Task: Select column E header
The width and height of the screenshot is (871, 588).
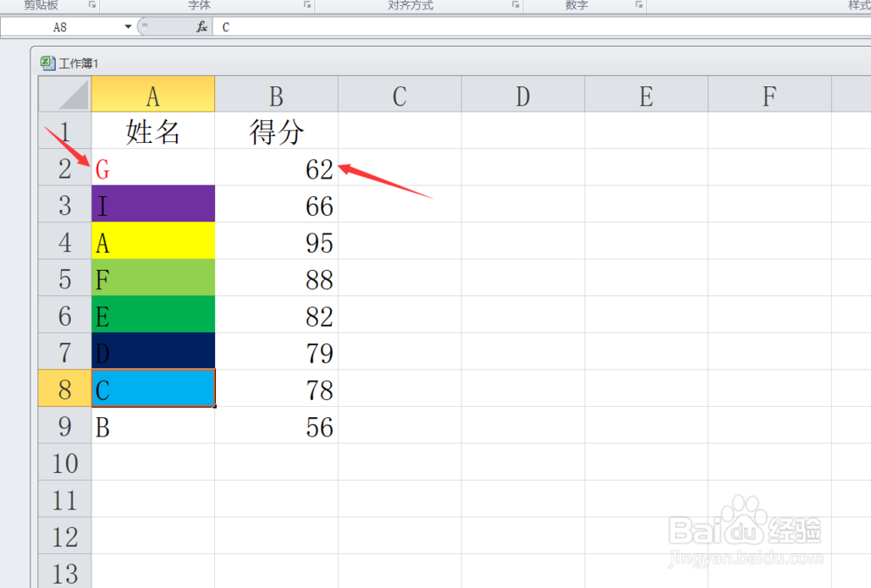Action: point(646,94)
